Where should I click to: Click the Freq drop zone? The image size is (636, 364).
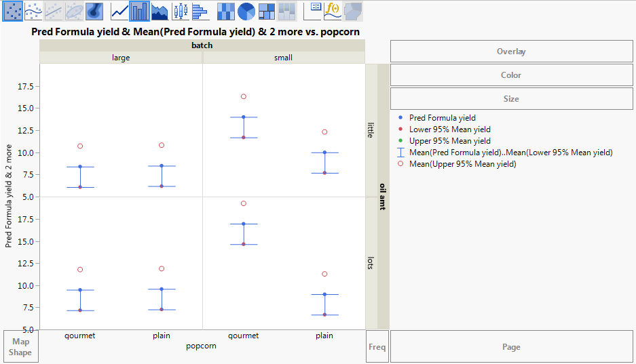pos(377,346)
